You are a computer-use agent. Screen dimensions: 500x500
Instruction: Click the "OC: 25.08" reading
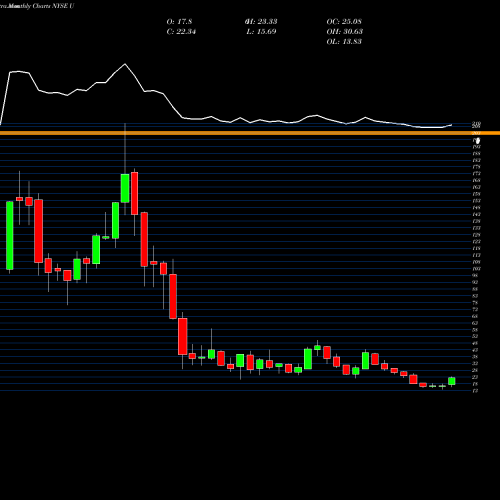pos(344,22)
